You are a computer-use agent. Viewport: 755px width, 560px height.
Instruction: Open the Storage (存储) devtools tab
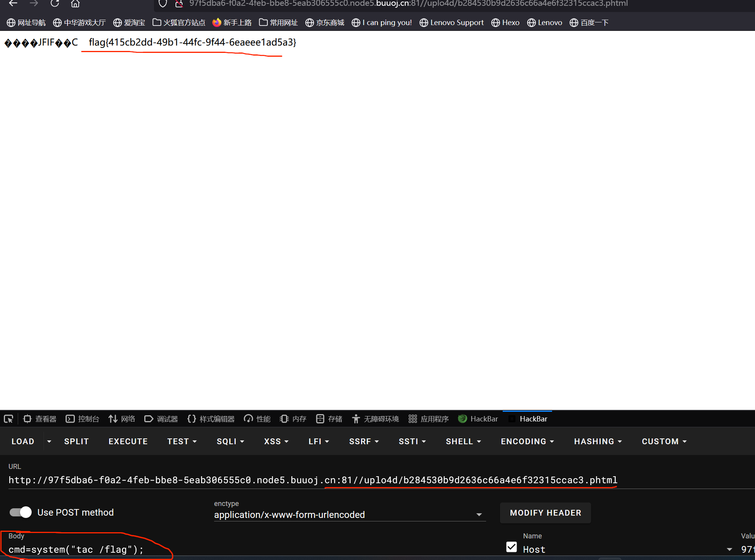[x=329, y=419]
